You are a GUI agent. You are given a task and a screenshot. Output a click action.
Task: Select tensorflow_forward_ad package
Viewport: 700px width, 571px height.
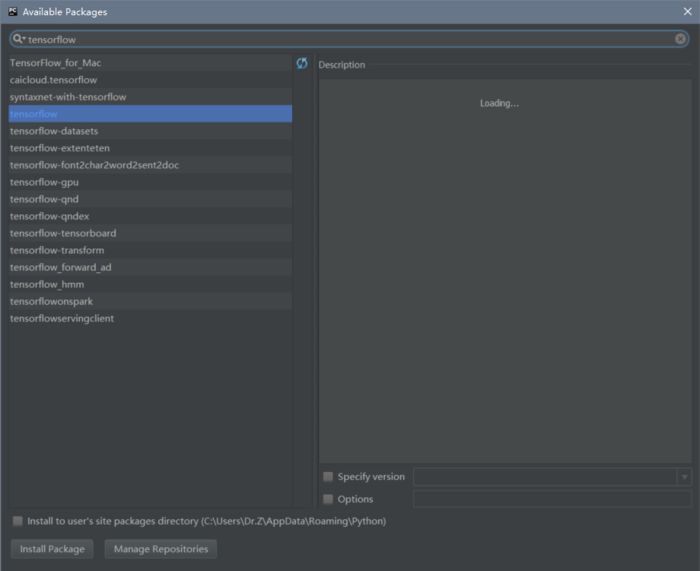tap(150, 267)
